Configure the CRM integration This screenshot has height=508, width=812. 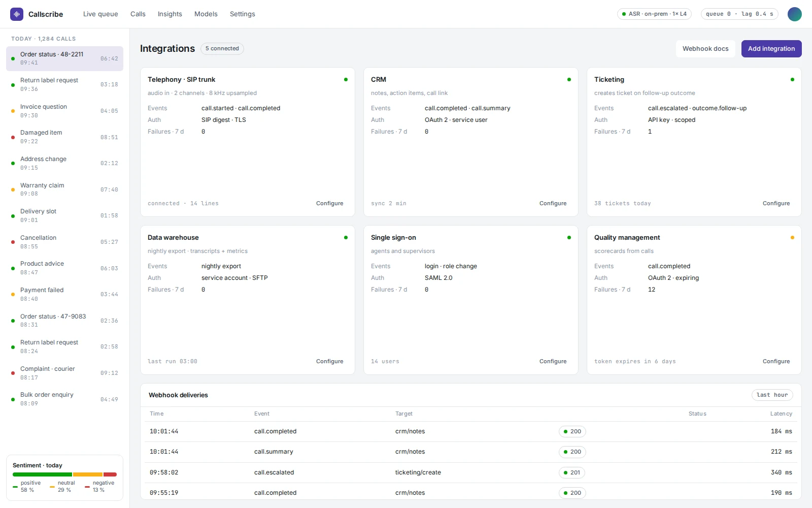(553, 203)
